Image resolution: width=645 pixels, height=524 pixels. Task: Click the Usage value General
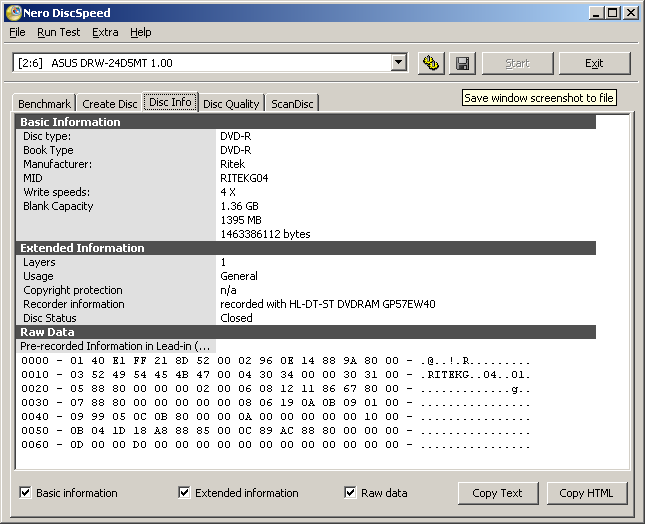pos(239,276)
